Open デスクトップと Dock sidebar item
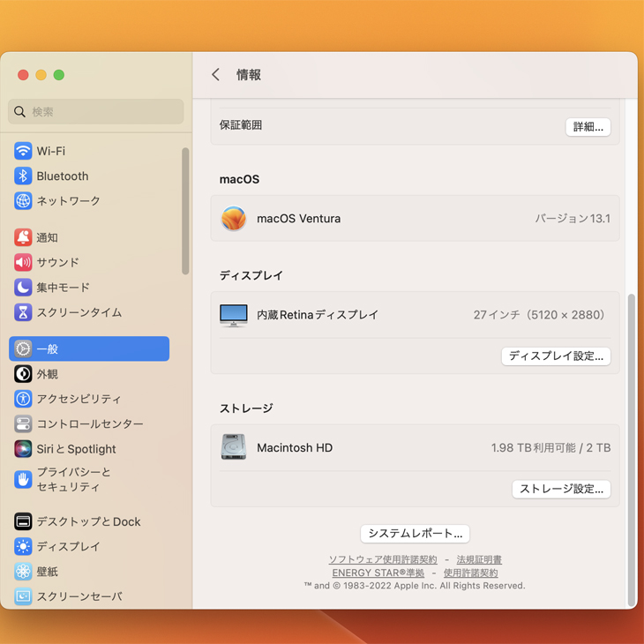This screenshot has height=644, width=644. pyautogui.click(x=88, y=521)
